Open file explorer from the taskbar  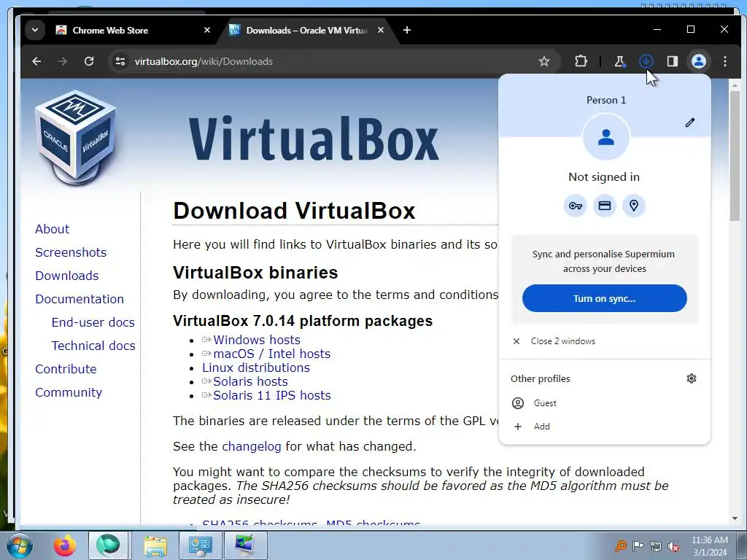155,545
